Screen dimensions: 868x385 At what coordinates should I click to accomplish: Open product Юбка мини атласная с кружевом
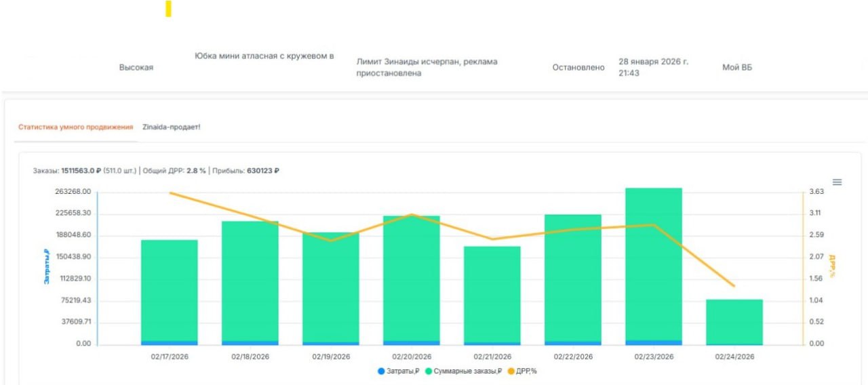(264, 56)
